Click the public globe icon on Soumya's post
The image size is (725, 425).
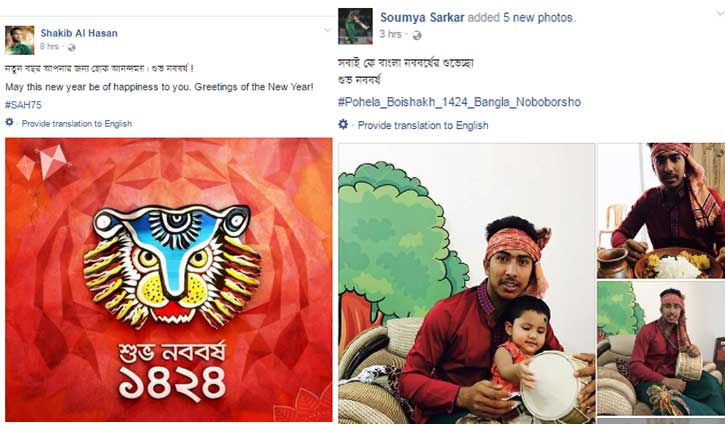(417, 35)
